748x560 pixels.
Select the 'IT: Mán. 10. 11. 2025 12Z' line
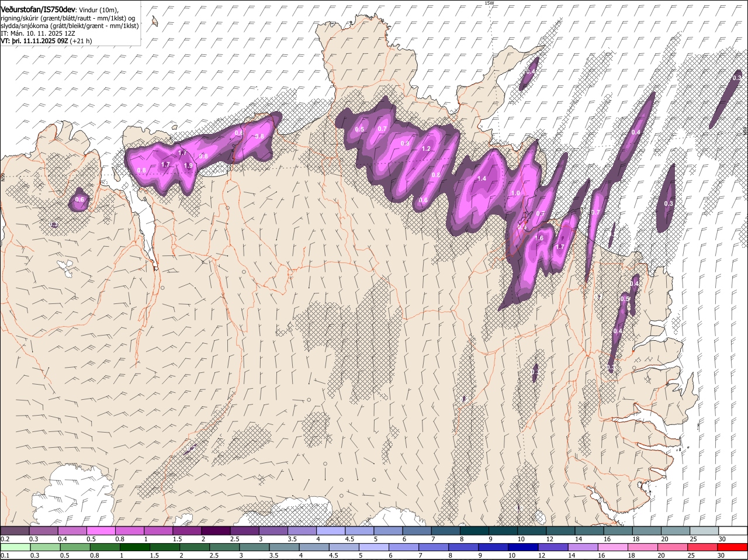tap(38, 33)
